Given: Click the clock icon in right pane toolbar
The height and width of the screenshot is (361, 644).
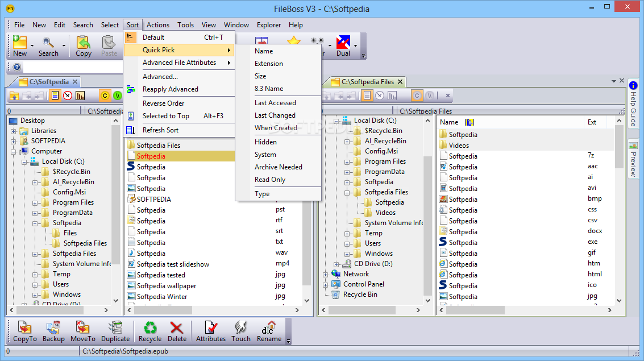Looking at the screenshot, I should 380,96.
